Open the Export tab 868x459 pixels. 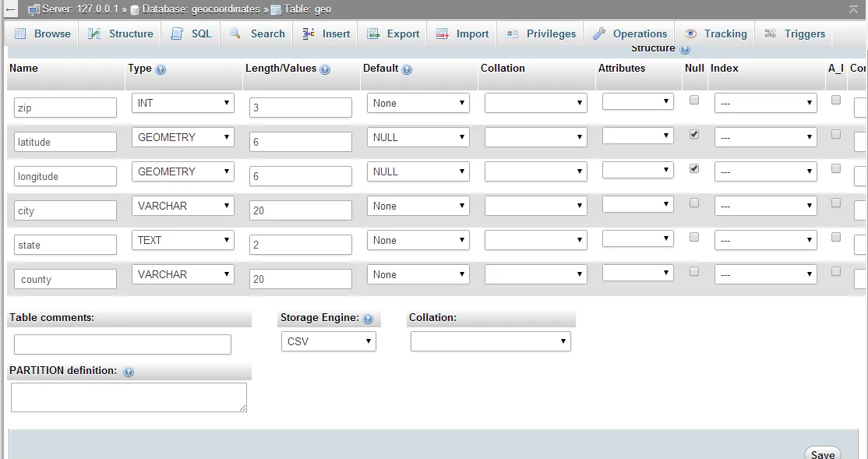393,34
